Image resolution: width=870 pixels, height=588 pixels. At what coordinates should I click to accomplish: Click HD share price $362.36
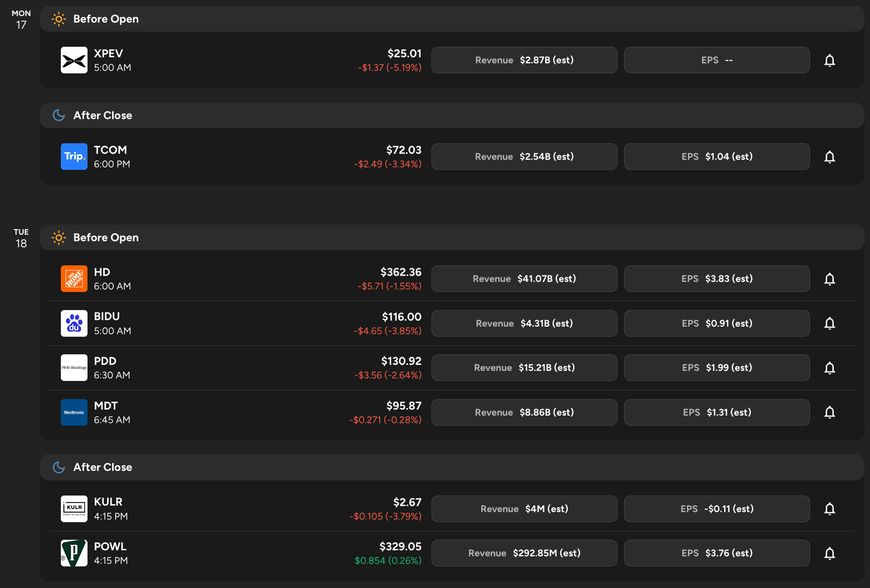click(401, 272)
